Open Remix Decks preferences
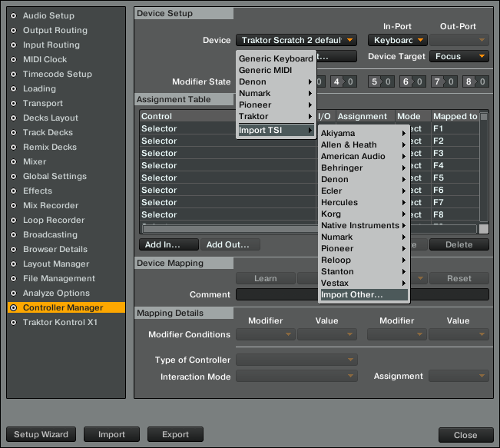 [50, 147]
